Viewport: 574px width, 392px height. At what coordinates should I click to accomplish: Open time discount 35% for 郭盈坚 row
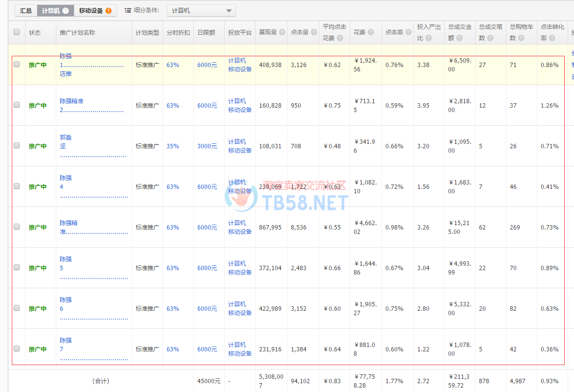pos(172,146)
